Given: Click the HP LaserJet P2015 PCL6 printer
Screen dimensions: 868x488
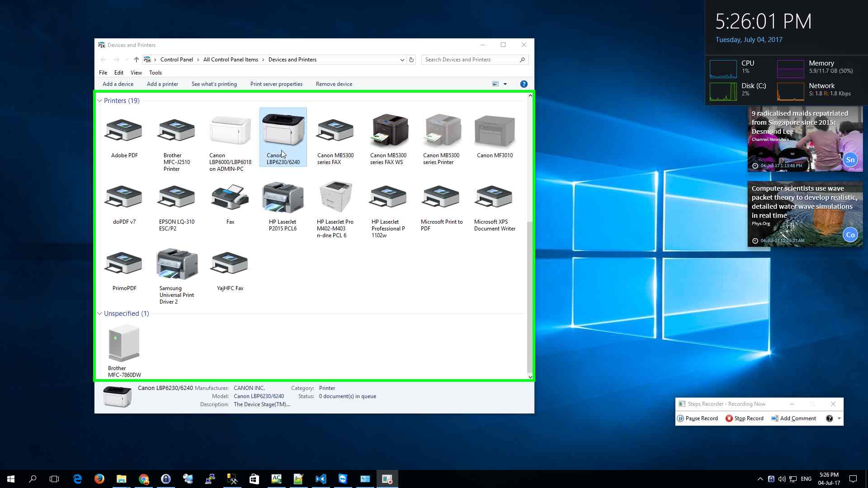Looking at the screenshot, I should click(x=283, y=197).
